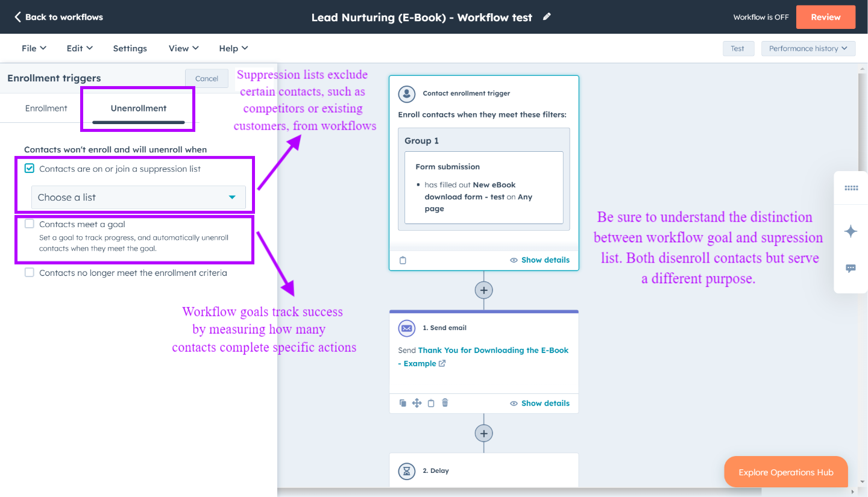Click clipboard icon on Send email card
Screen dimensions: 868x497
(431, 403)
